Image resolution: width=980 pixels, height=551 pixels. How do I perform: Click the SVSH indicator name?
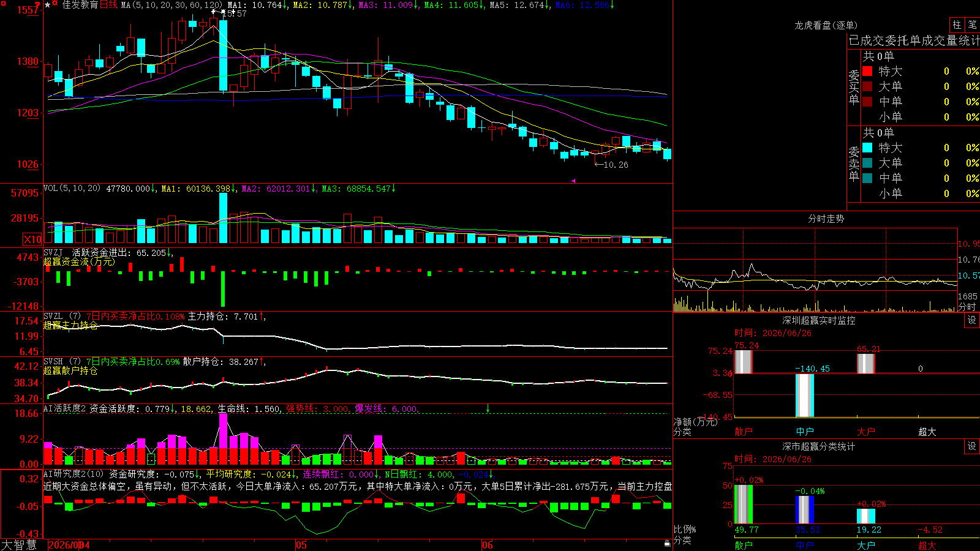(53, 362)
